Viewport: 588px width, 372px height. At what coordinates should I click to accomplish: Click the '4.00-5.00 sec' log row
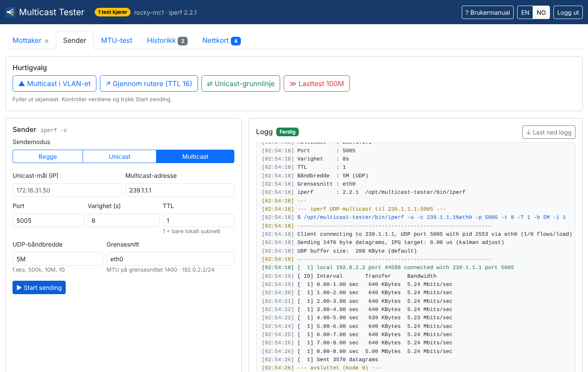coord(357,317)
